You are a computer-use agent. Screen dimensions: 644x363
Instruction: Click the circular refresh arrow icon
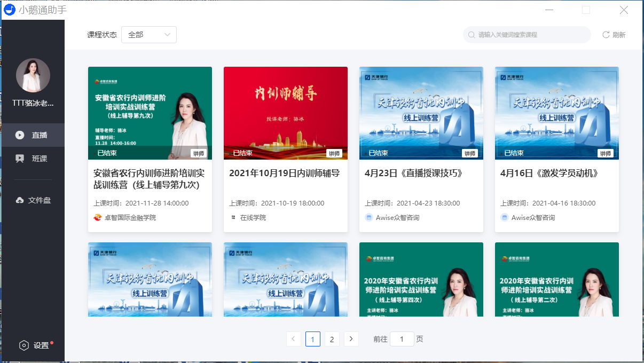pos(606,35)
